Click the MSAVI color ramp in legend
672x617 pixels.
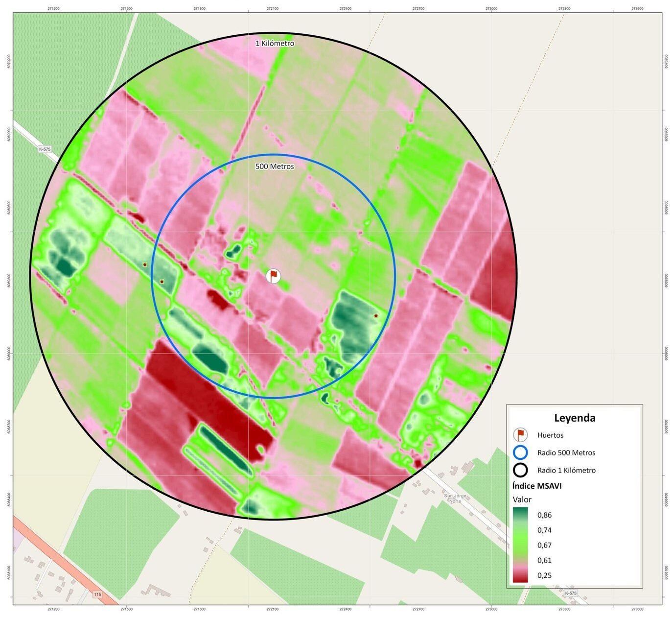[520, 545]
